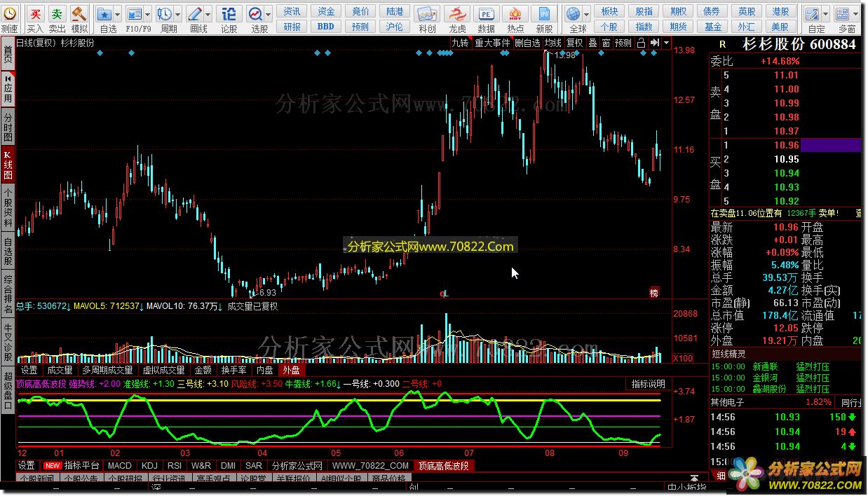The height and width of the screenshot is (496, 868).
Task: Toggle the 复权 price adjustment option
Action: pyautogui.click(x=575, y=43)
